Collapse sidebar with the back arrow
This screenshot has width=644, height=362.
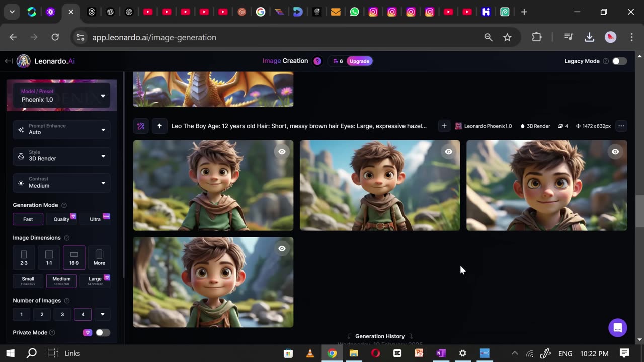point(9,61)
